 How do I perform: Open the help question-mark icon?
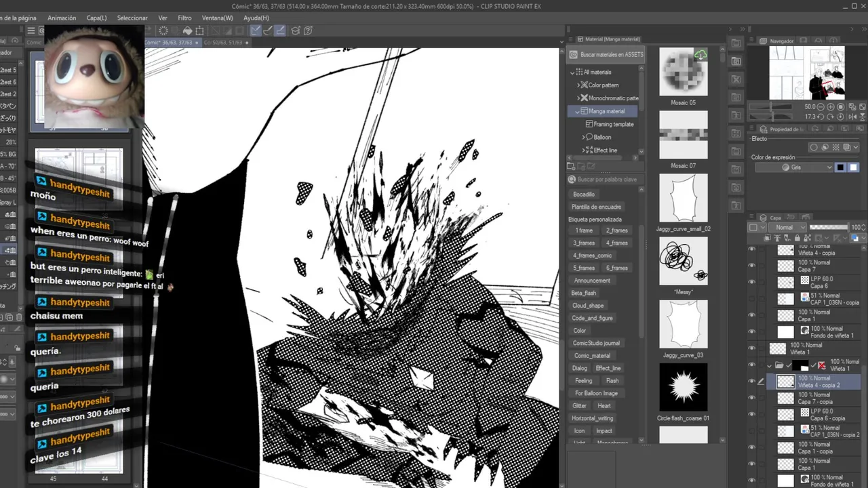click(x=308, y=30)
